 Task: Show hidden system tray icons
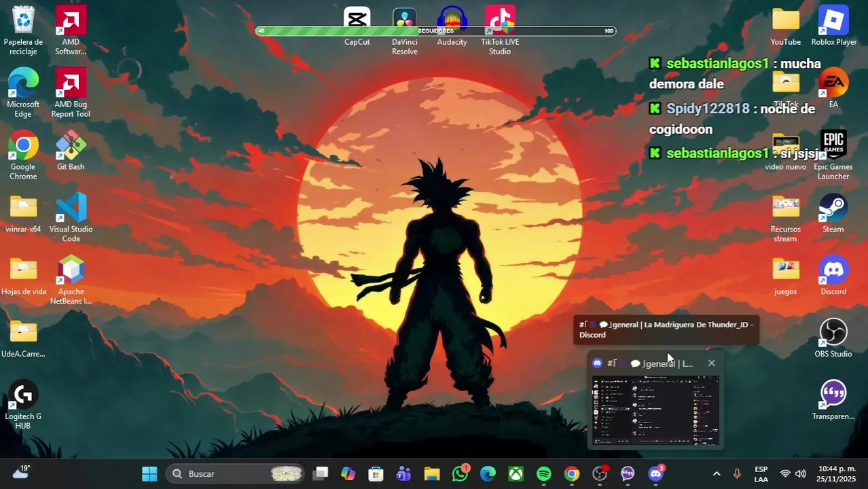[716, 474]
